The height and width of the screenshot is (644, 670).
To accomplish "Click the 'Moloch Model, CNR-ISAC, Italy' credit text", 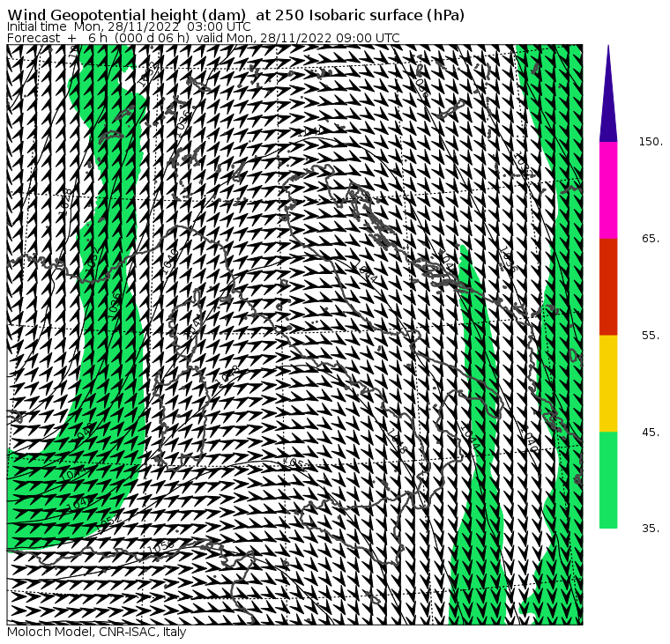I will click(x=97, y=632).
